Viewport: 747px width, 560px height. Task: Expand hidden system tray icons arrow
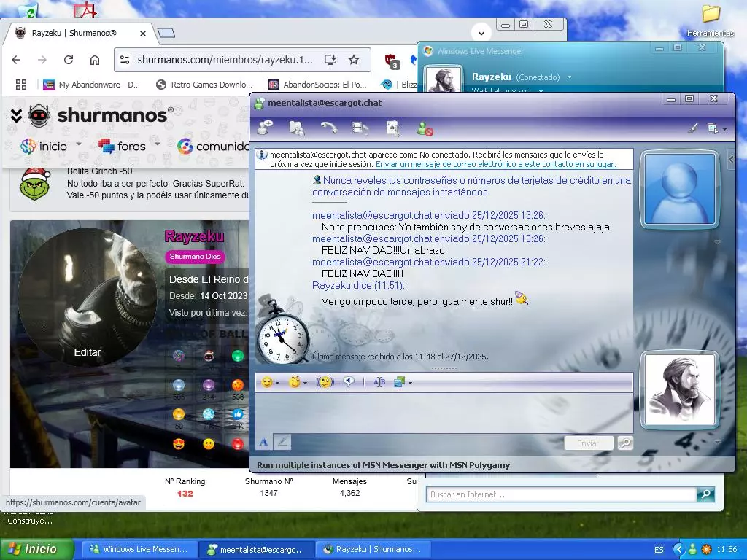coord(678,550)
